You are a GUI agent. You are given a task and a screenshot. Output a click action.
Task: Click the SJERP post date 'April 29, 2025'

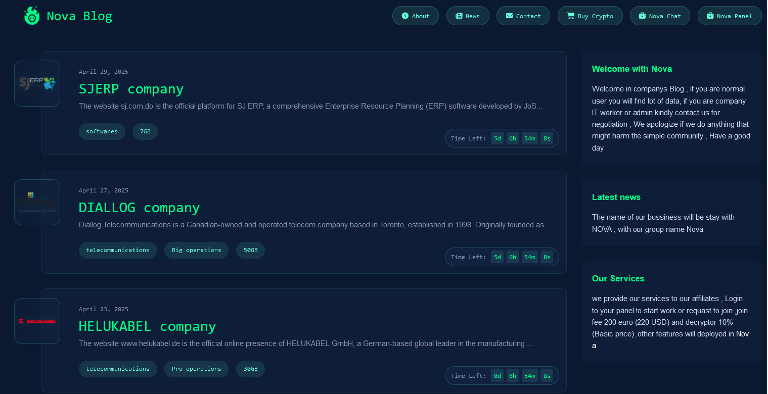(103, 72)
